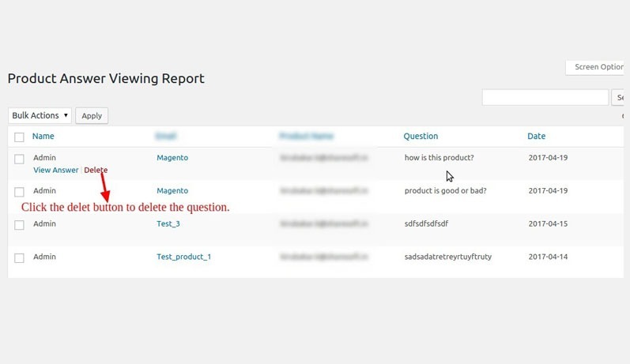This screenshot has height=364, width=630.
Task: Sort the table by Name column
Action: click(43, 136)
